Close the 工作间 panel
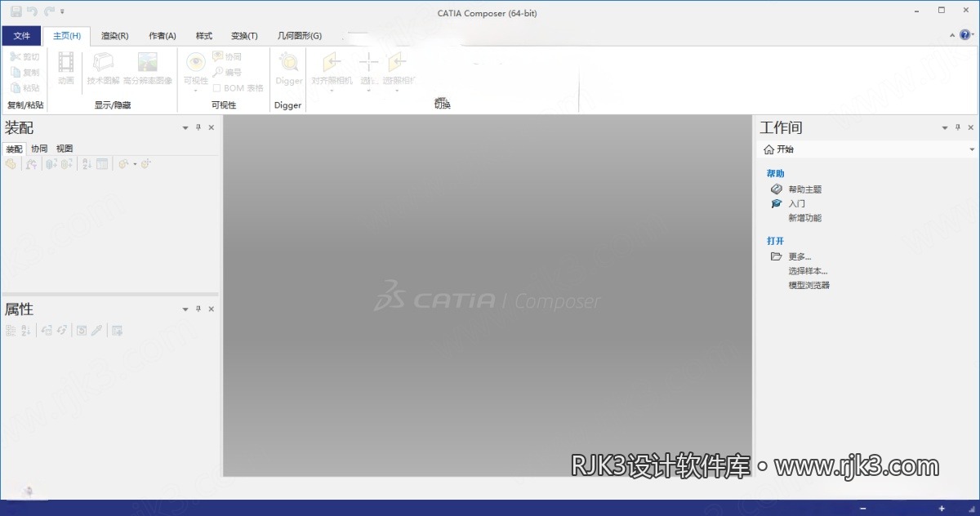The width and height of the screenshot is (980, 516). point(970,128)
